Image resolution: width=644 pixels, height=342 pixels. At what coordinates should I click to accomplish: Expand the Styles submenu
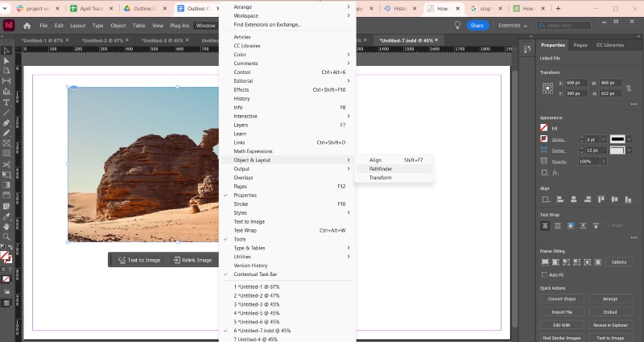click(x=287, y=212)
